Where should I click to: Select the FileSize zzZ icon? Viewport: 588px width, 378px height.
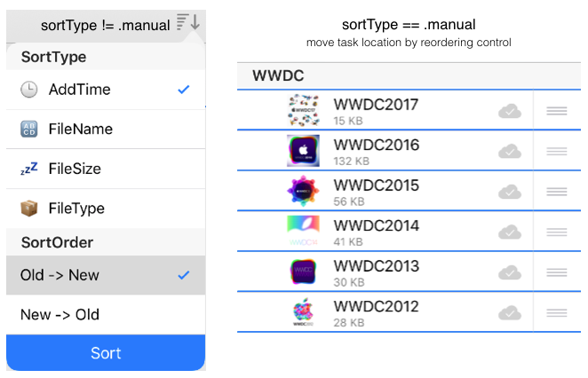(29, 169)
